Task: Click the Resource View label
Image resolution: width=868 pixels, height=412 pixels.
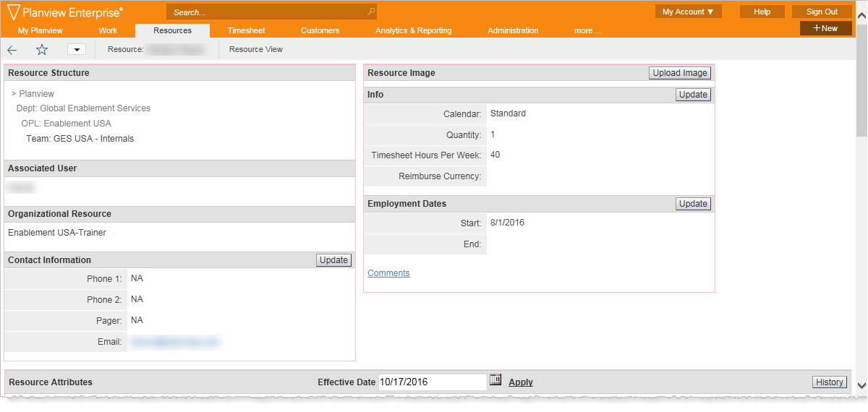Action: 256,49
